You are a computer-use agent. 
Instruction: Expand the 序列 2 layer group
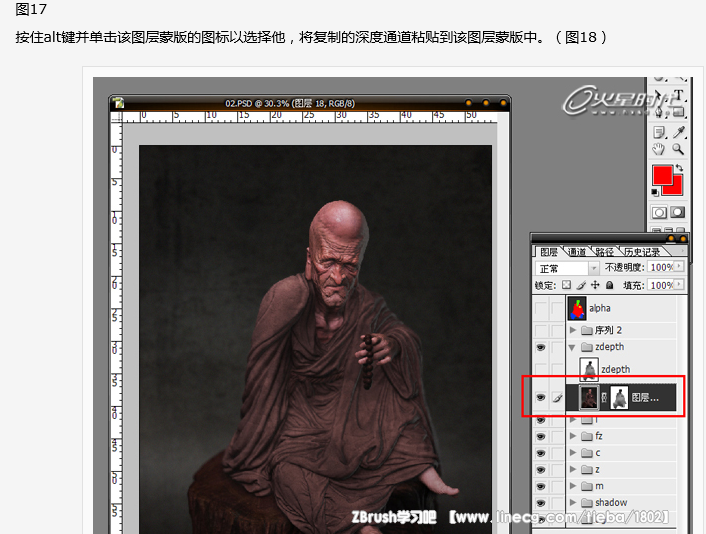tap(573, 330)
